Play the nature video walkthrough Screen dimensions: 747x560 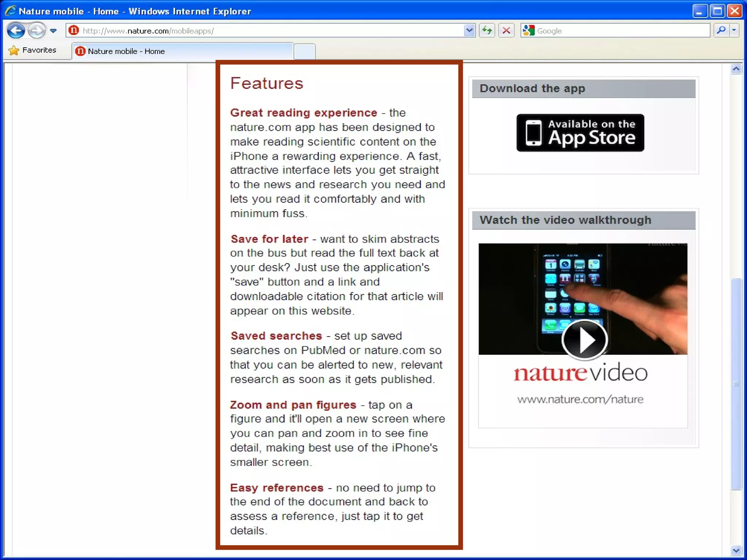coord(584,340)
